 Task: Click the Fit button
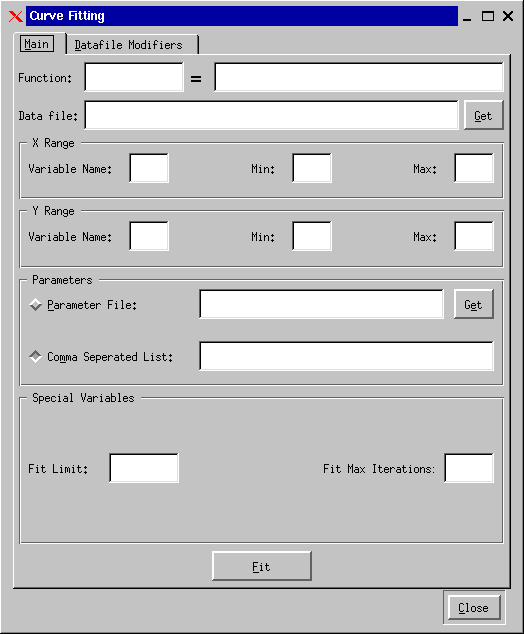(262, 566)
